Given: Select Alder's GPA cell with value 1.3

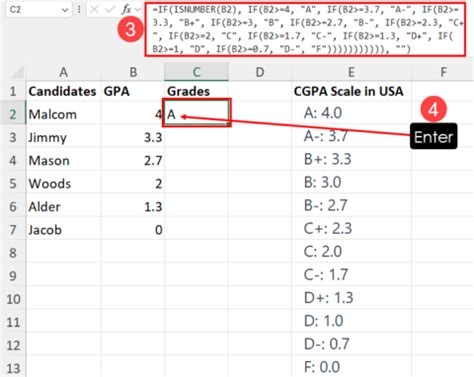Looking at the screenshot, I should coord(133,206).
